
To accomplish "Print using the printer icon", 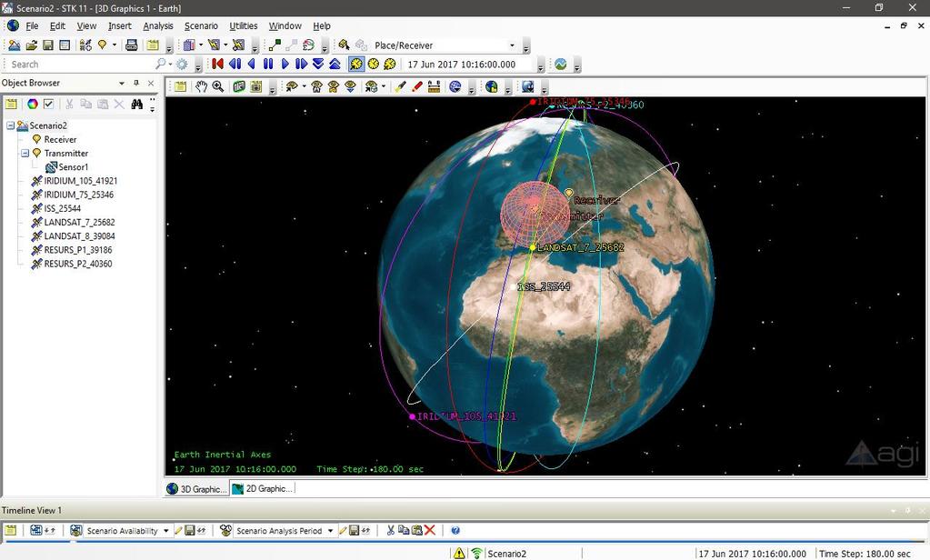I will coord(132,45).
